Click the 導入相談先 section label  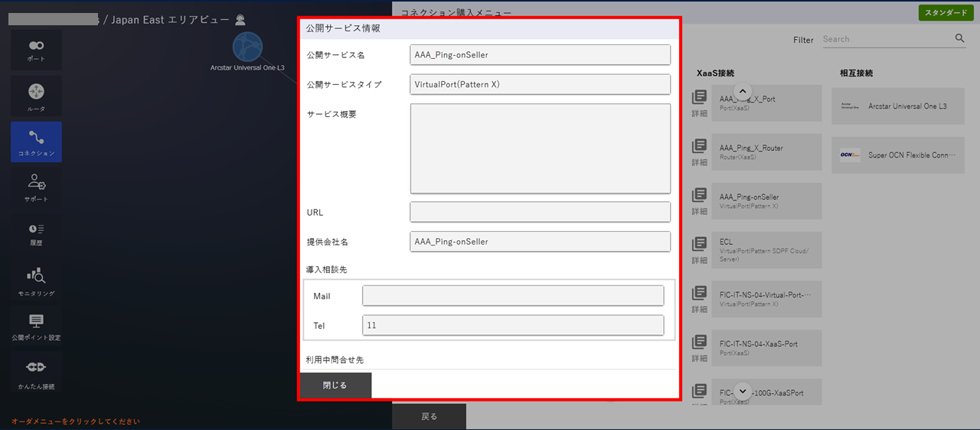pyautogui.click(x=327, y=270)
